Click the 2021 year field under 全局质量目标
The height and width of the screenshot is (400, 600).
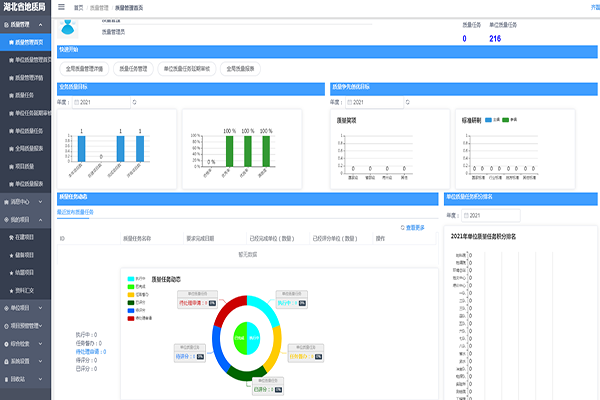(x=84, y=101)
